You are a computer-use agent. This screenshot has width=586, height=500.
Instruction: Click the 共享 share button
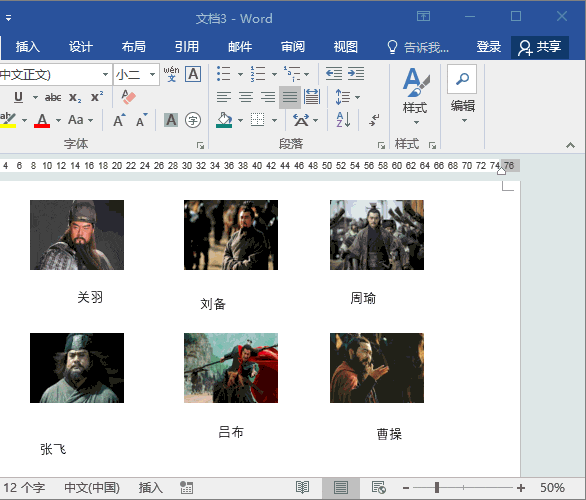click(x=540, y=47)
